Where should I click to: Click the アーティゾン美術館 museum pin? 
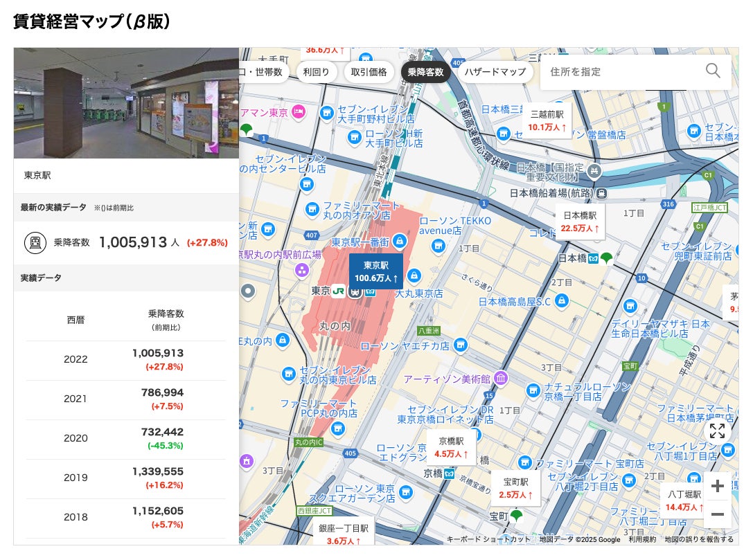tap(501, 378)
